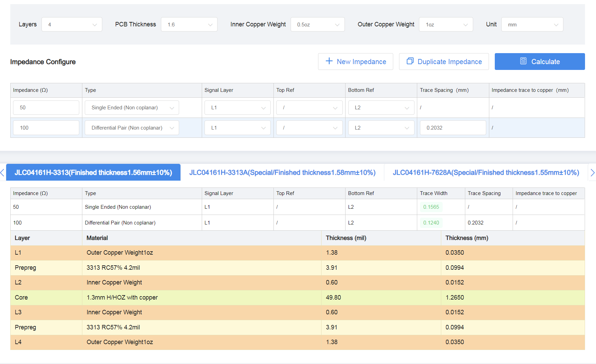Switch to the JLC04161H-7628A stackup tab
Screen dimensions: 596x364
click(486, 172)
